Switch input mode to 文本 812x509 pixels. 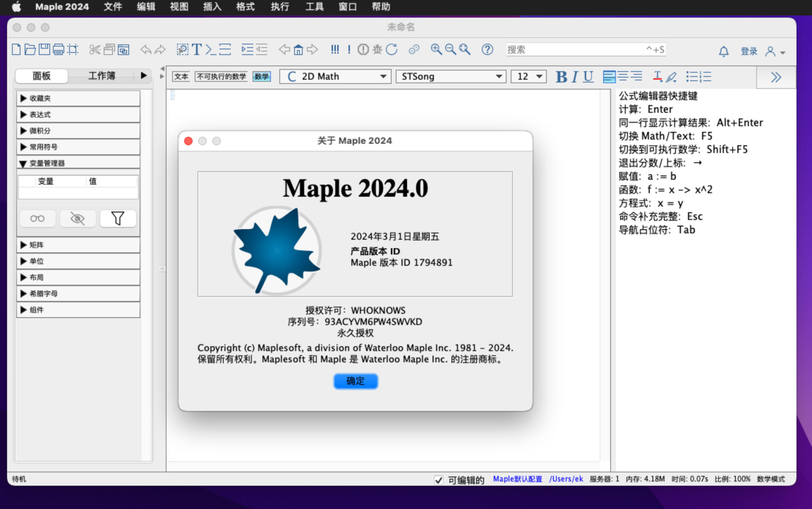click(x=181, y=76)
